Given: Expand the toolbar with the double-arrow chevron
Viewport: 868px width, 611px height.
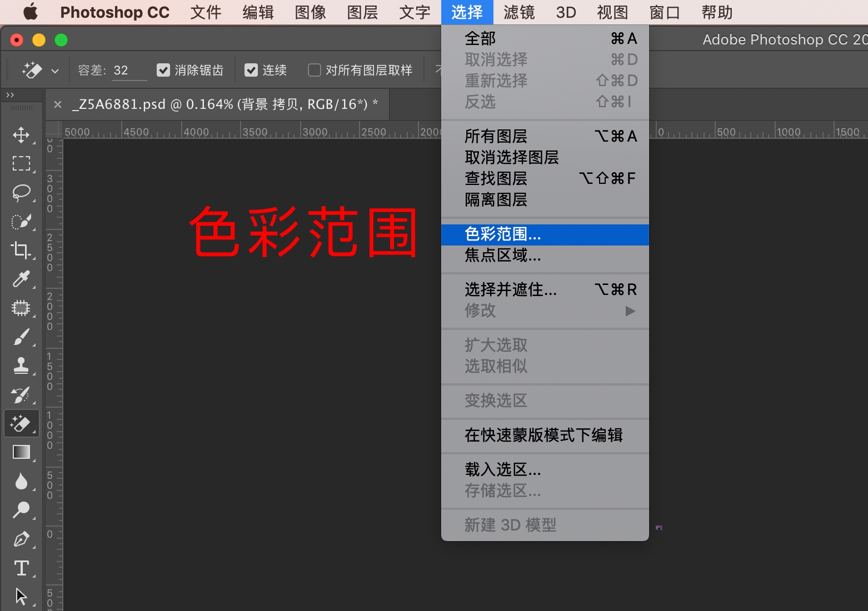Looking at the screenshot, I should click(9, 94).
